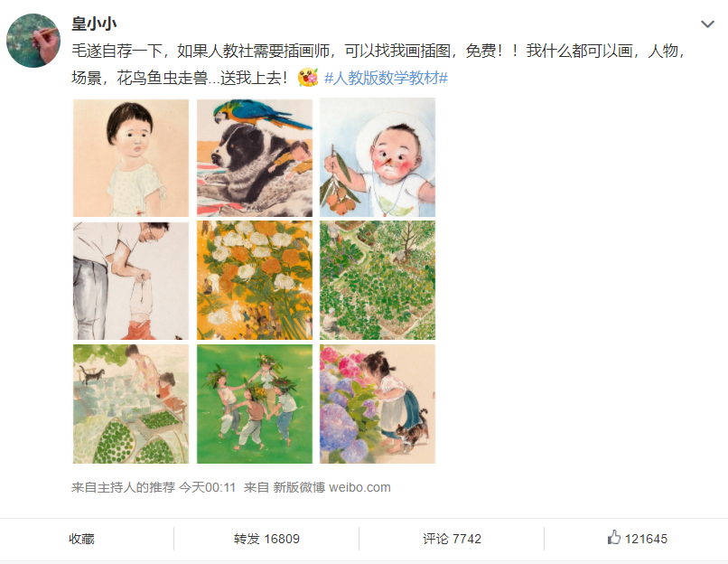This screenshot has width=728, height=564.
Task: Open the green vegetable garden painting
Action: (x=378, y=280)
